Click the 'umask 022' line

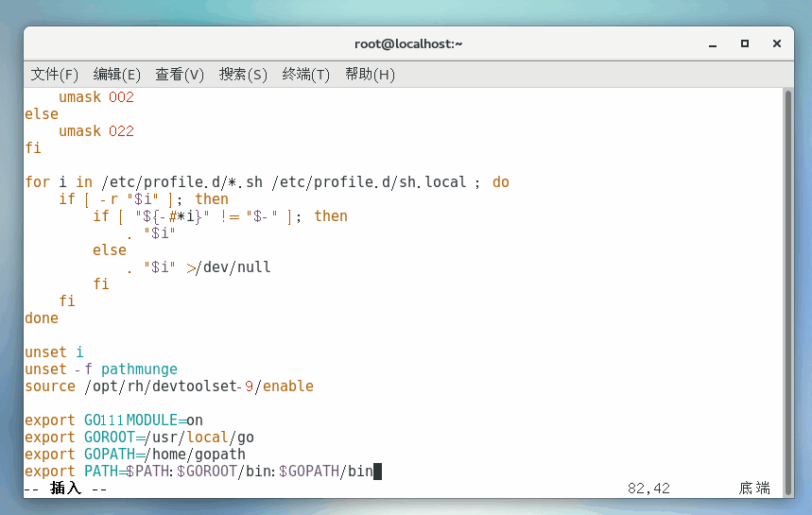(96, 131)
